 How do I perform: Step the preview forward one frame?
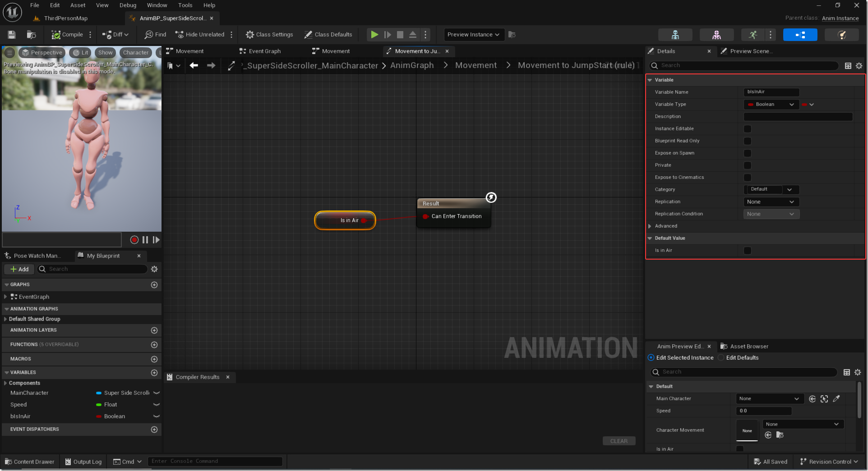click(x=156, y=240)
